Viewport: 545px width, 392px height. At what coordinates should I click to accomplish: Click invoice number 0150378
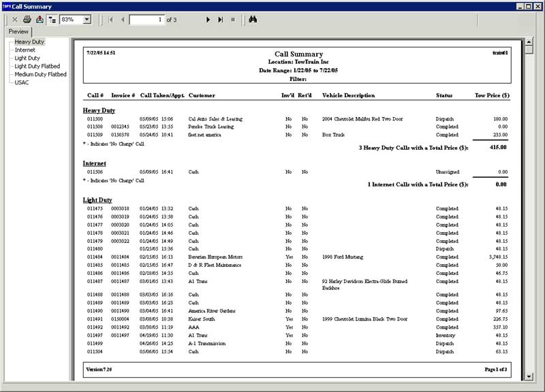click(120, 135)
